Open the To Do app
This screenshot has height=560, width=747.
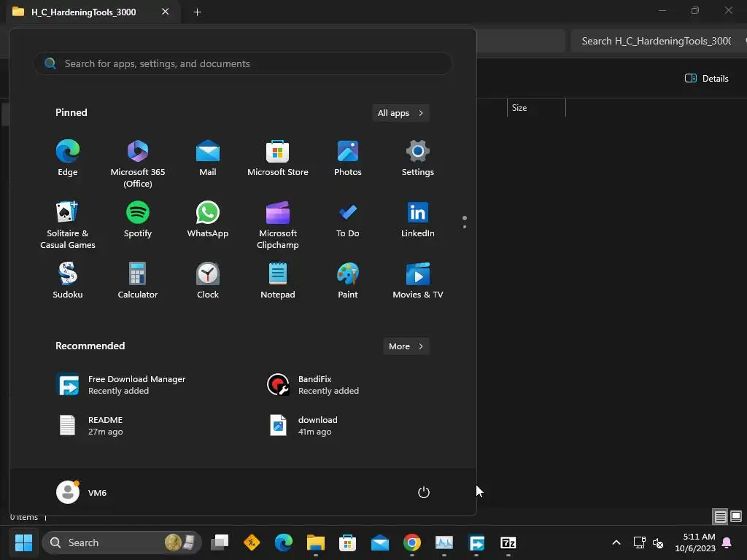click(348, 219)
